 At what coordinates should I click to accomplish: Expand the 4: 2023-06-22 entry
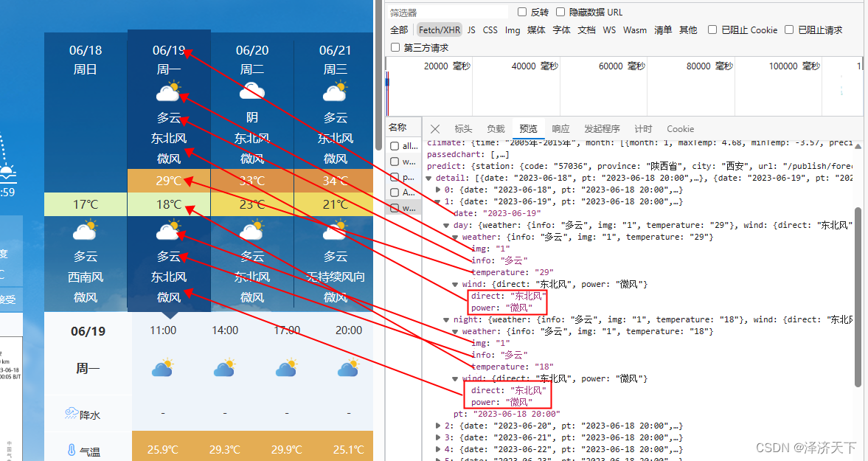[x=438, y=448]
